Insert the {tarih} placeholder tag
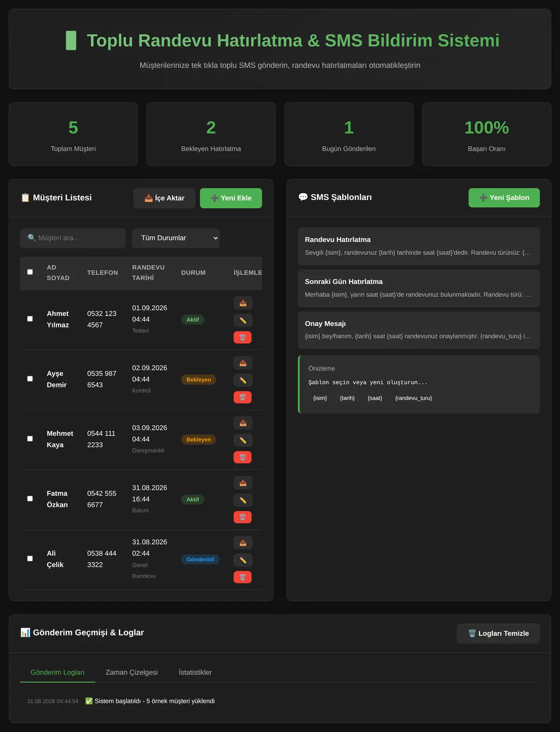This screenshot has width=560, height=732. pyautogui.click(x=347, y=398)
